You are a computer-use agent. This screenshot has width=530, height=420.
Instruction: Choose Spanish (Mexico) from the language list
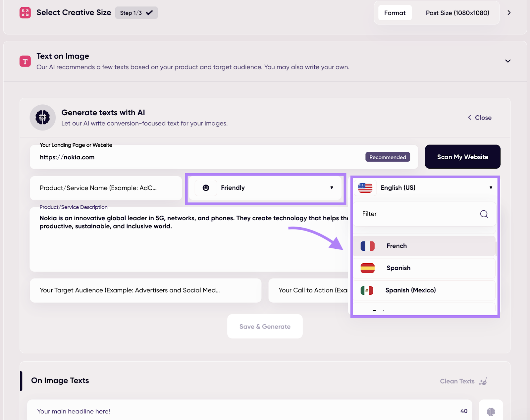tap(424, 290)
